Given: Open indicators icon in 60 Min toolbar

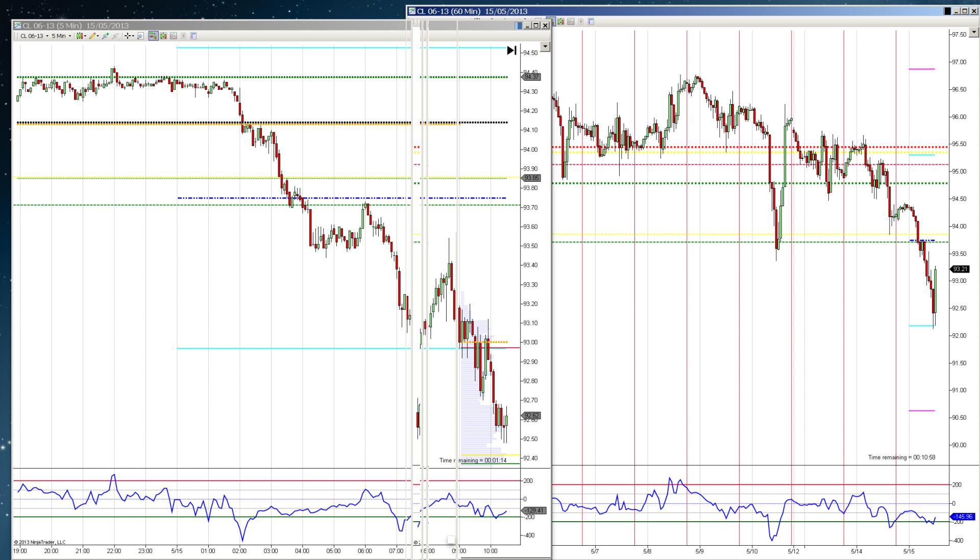Looking at the screenshot, I should (x=571, y=21).
